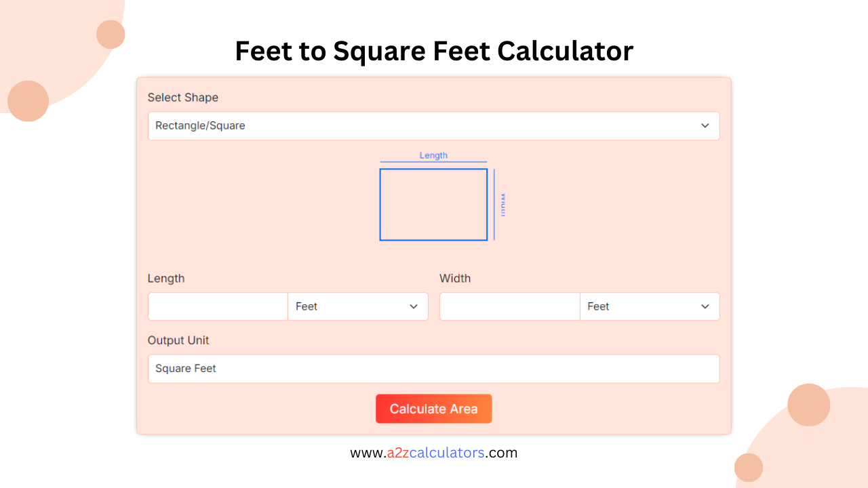Viewport: 868px width, 488px height.
Task: Select the Output Unit field showing Square Feet
Action: coord(434,369)
